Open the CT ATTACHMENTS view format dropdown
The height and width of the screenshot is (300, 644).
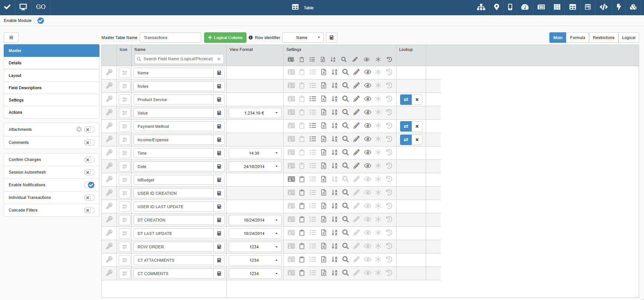[255, 260]
